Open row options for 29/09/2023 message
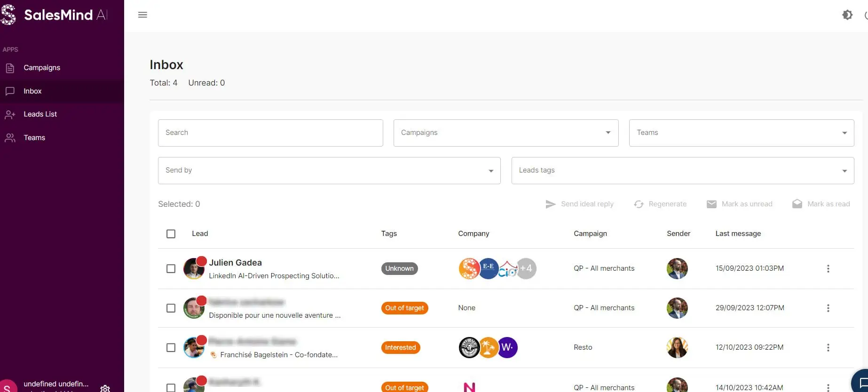This screenshot has height=392, width=868. pyautogui.click(x=828, y=308)
